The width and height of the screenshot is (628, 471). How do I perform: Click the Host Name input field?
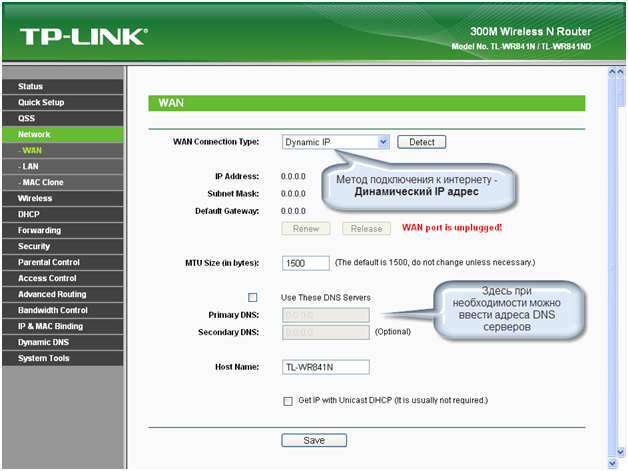(x=326, y=367)
